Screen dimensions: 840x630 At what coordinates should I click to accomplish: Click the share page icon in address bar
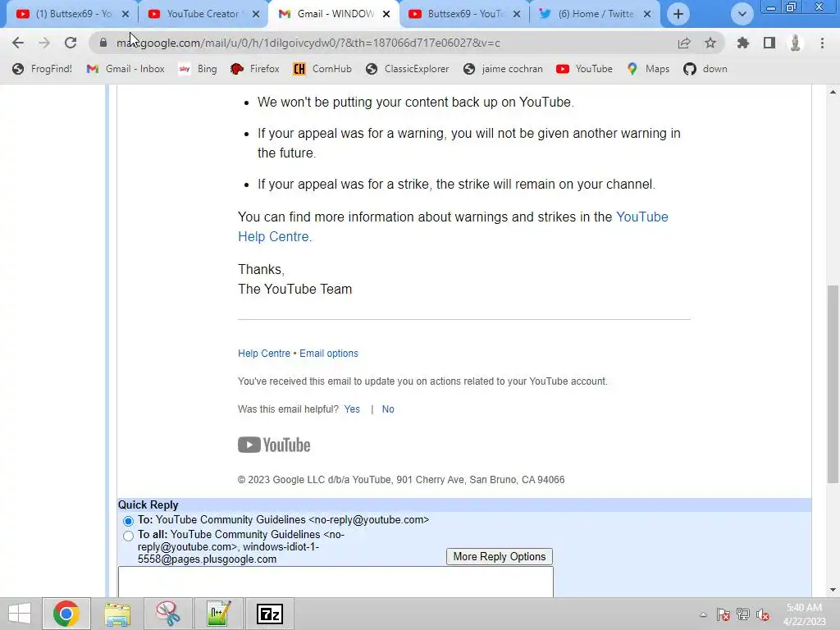click(684, 43)
